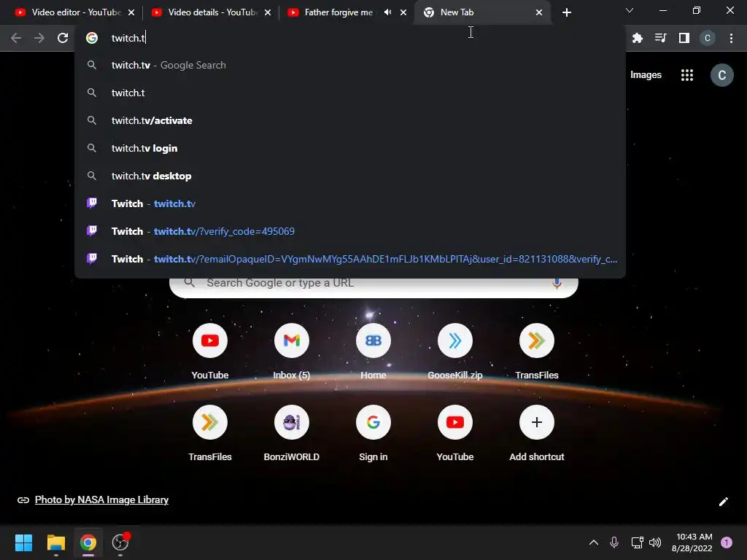This screenshot has height=560, width=747.
Task: Open the BonziWORLD shortcut
Action: 292,433
